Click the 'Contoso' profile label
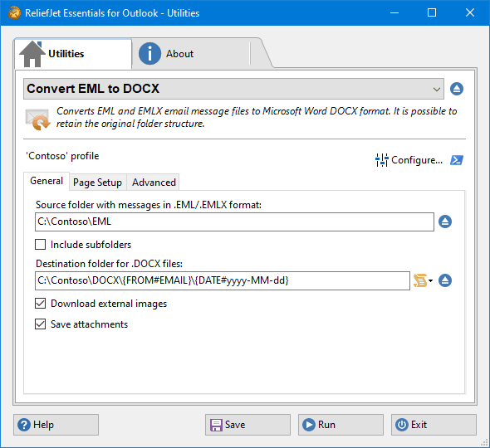 click(x=62, y=156)
